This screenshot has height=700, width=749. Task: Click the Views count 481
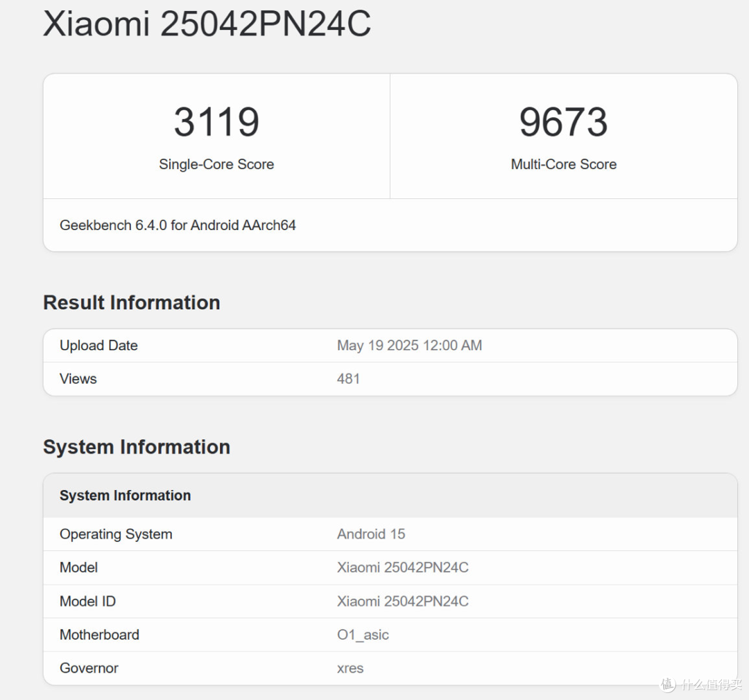tap(348, 378)
